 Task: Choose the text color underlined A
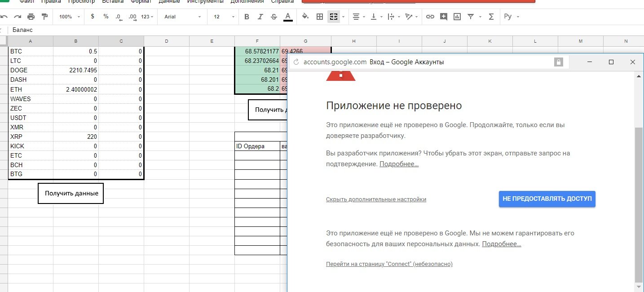coord(288,17)
